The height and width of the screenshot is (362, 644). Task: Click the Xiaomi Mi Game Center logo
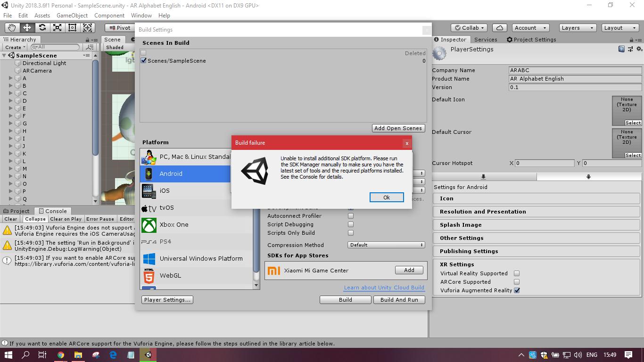[273, 271]
